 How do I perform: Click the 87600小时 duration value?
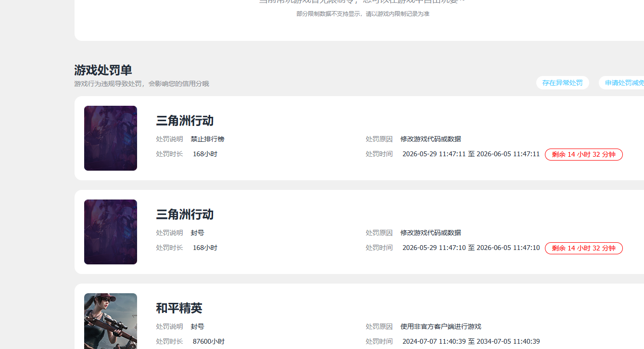pos(208,341)
